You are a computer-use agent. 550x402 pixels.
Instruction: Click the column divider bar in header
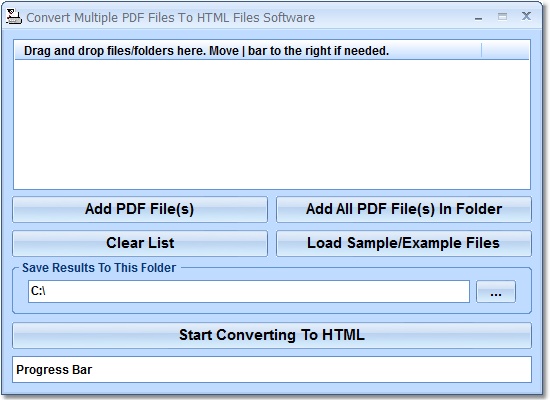click(482, 51)
